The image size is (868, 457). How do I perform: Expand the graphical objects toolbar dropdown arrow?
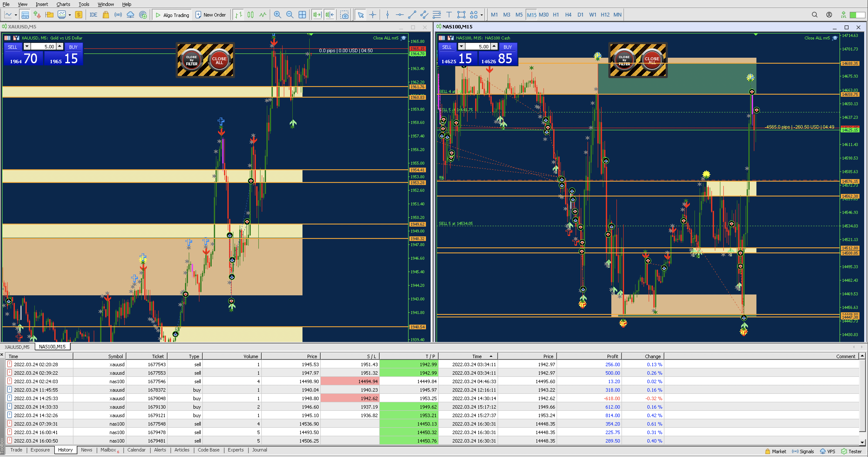click(x=482, y=15)
